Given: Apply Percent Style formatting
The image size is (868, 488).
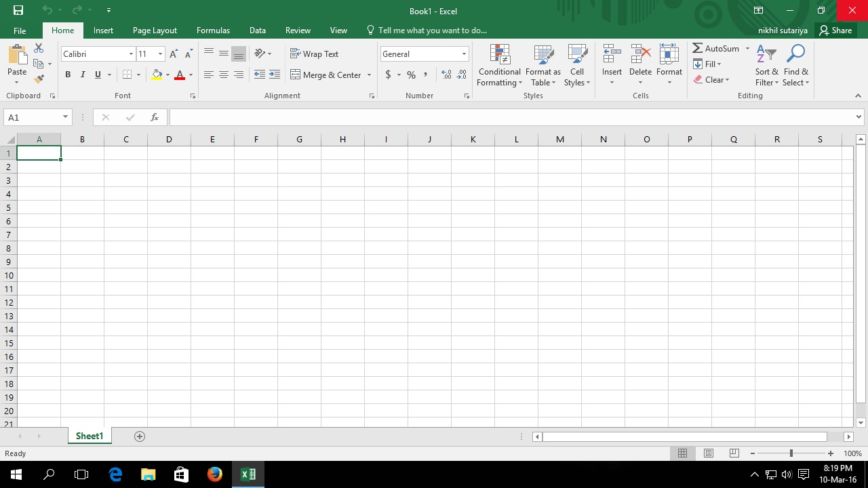Looking at the screenshot, I should [x=411, y=75].
